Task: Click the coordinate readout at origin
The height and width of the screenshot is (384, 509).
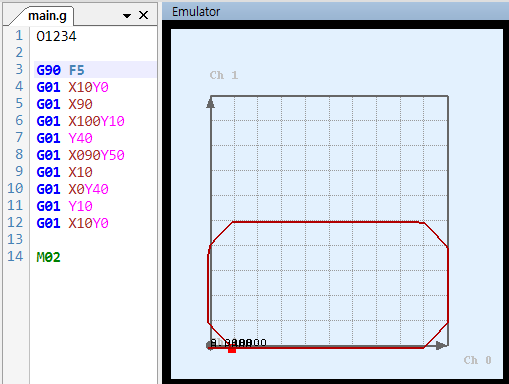Action: point(239,343)
